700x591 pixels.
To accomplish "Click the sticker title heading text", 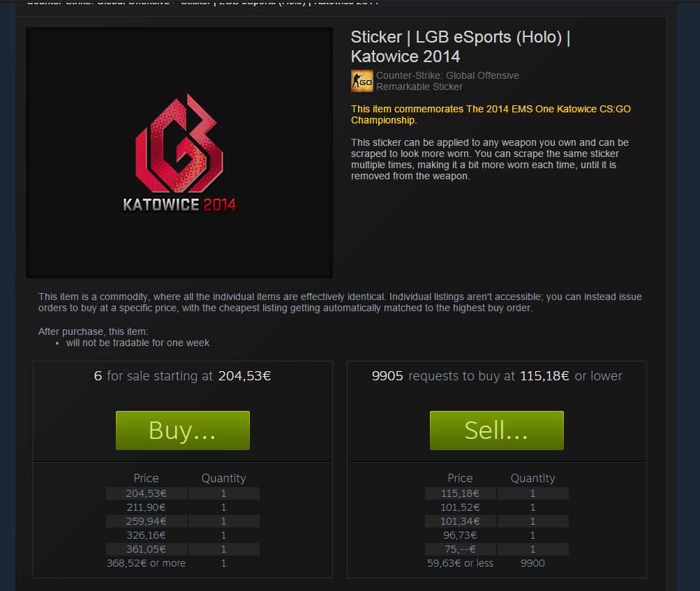I will (461, 47).
